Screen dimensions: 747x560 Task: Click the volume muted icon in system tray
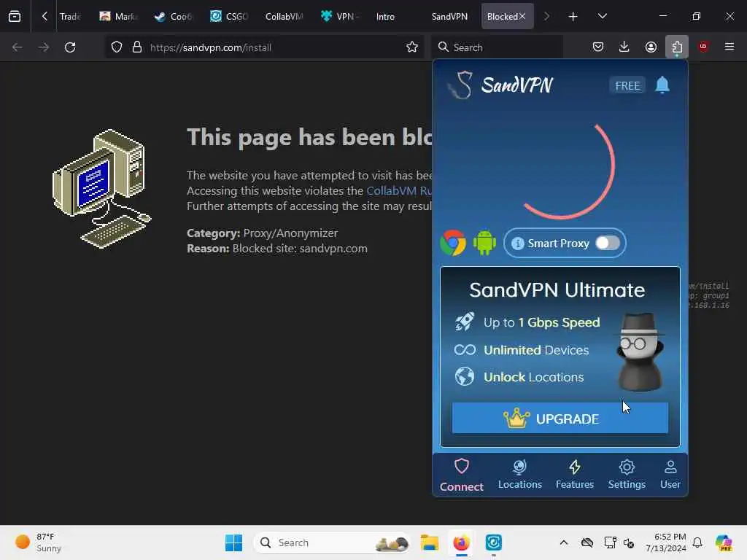click(x=629, y=542)
